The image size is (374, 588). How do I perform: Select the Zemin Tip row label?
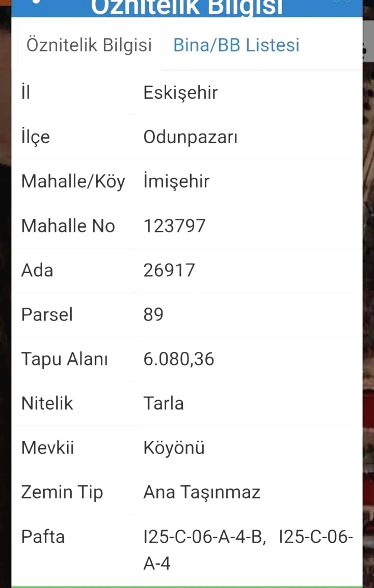pos(62,492)
